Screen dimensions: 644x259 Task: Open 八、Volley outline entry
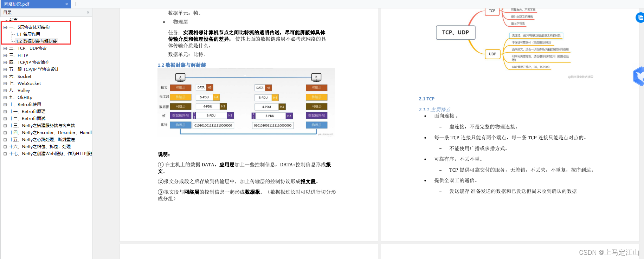click(x=19, y=91)
